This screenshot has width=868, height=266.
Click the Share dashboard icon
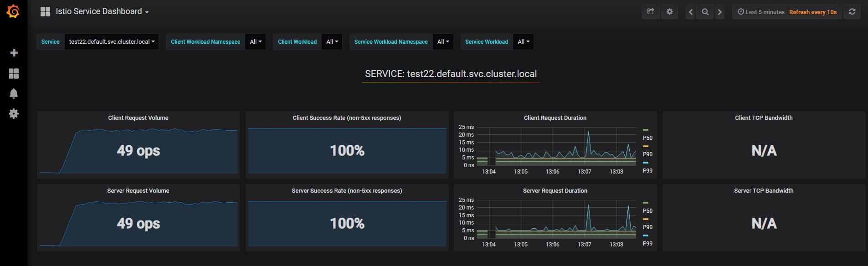tap(651, 12)
